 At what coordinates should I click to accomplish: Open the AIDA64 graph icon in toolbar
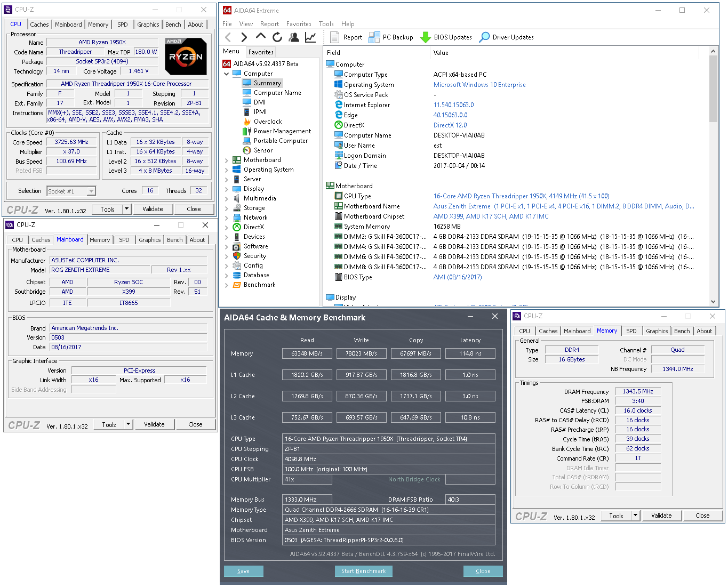[x=310, y=37]
